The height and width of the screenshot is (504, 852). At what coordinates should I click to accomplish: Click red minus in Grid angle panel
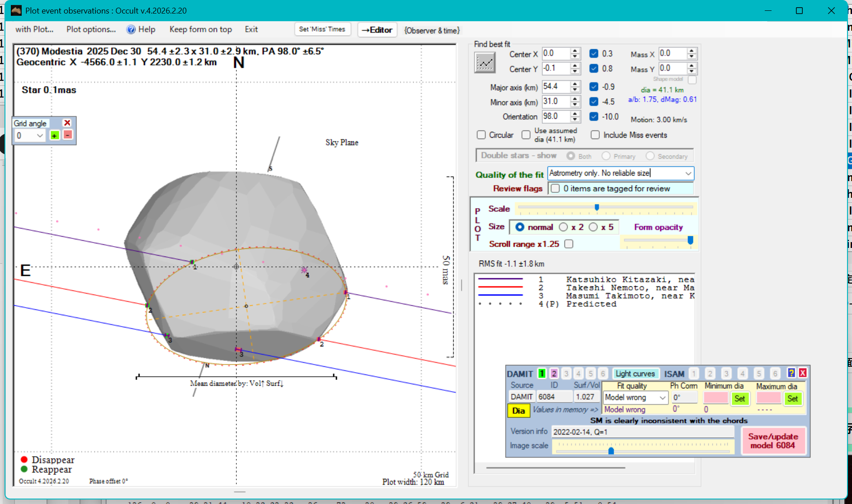68,135
